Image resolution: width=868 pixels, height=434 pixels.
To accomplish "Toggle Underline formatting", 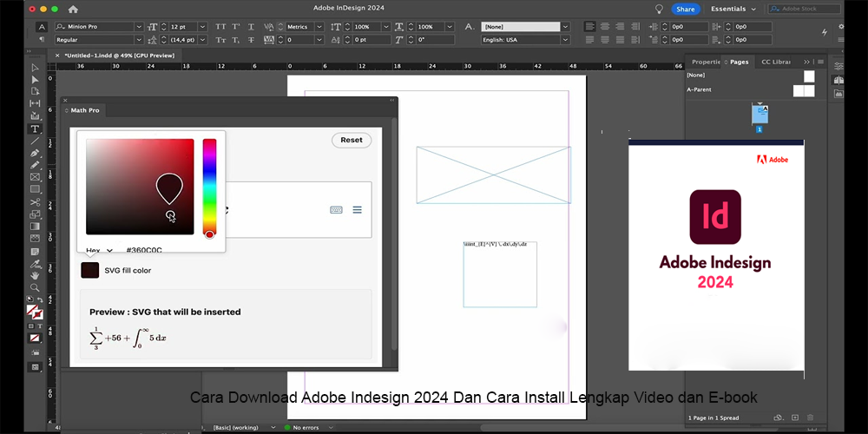I will tap(252, 27).
